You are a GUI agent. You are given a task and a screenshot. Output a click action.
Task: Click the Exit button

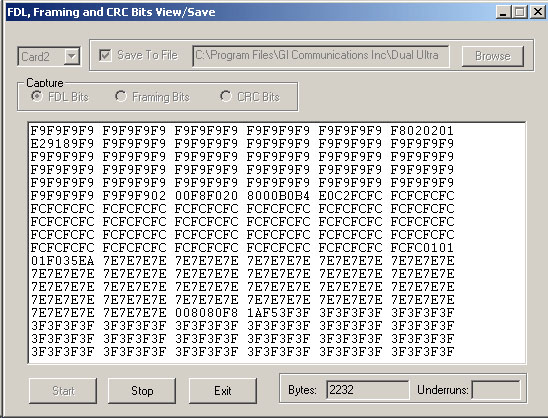point(223,390)
